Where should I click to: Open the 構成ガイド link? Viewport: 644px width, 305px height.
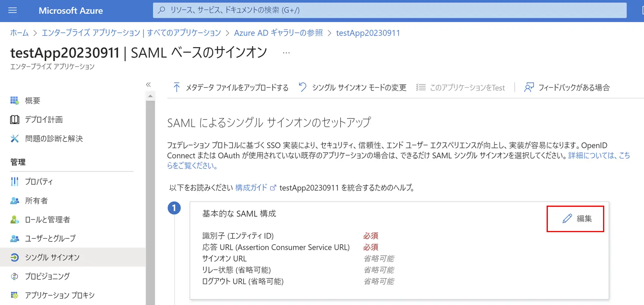tap(251, 187)
